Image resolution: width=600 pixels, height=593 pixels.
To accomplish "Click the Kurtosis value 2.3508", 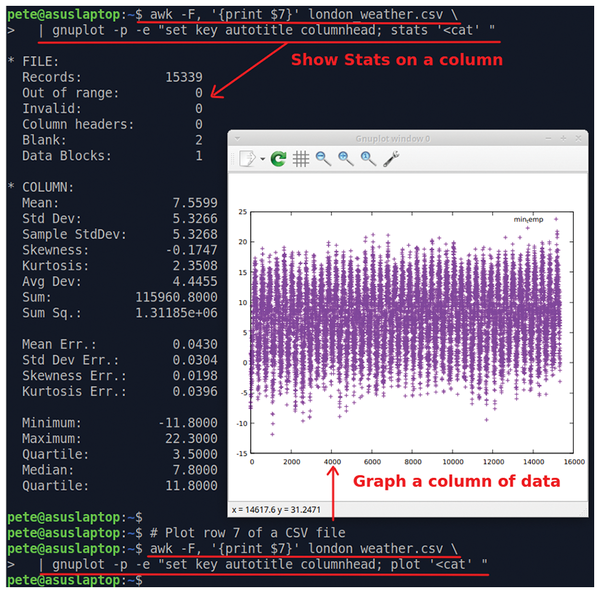I will (x=195, y=266).
